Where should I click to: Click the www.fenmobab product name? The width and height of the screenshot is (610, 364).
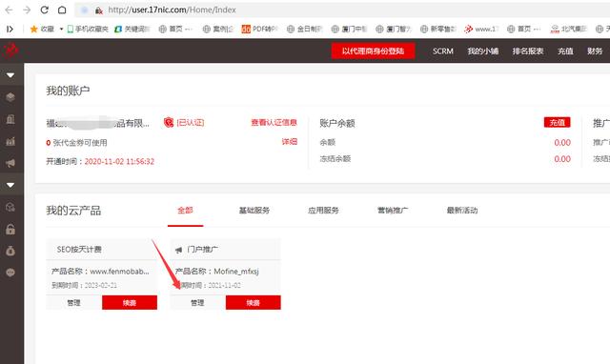click(119, 272)
